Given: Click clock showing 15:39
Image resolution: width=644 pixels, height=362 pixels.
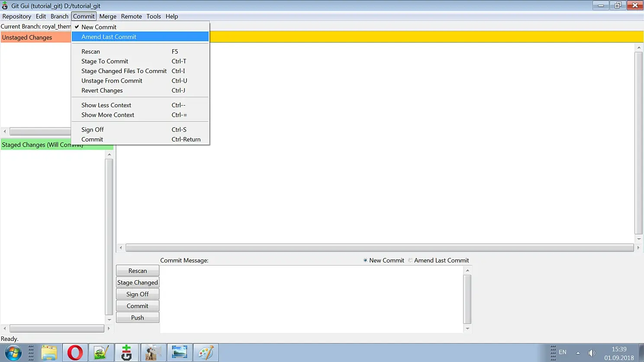Looking at the screenshot, I should tap(619, 349).
